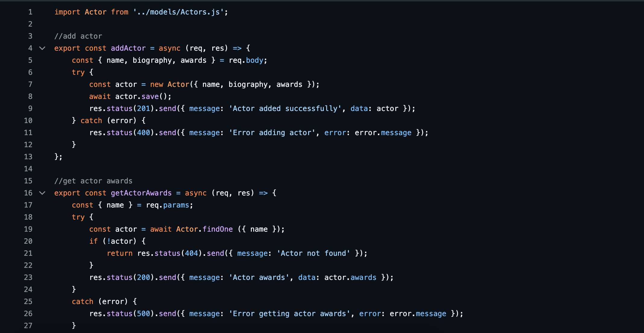Click the save method on line 8
644x333 pixels.
150,97
